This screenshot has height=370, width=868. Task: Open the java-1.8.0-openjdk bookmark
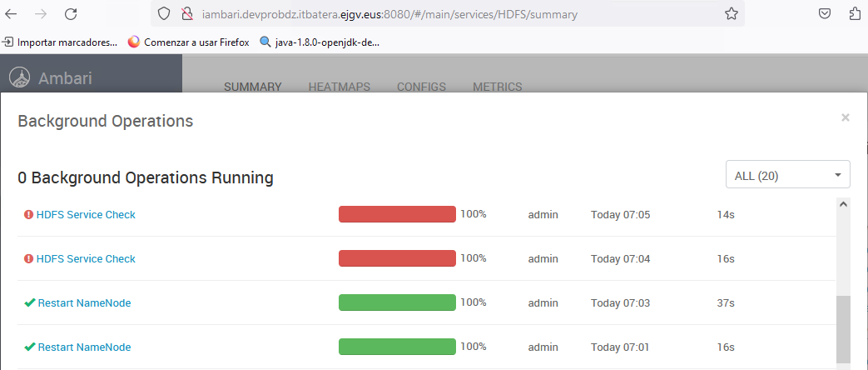[326, 42]
